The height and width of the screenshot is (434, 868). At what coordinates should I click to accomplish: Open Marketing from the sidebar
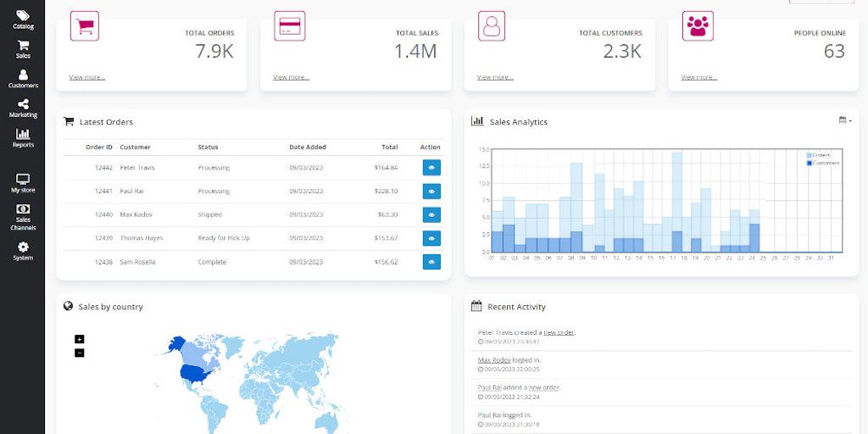(23, 108)
